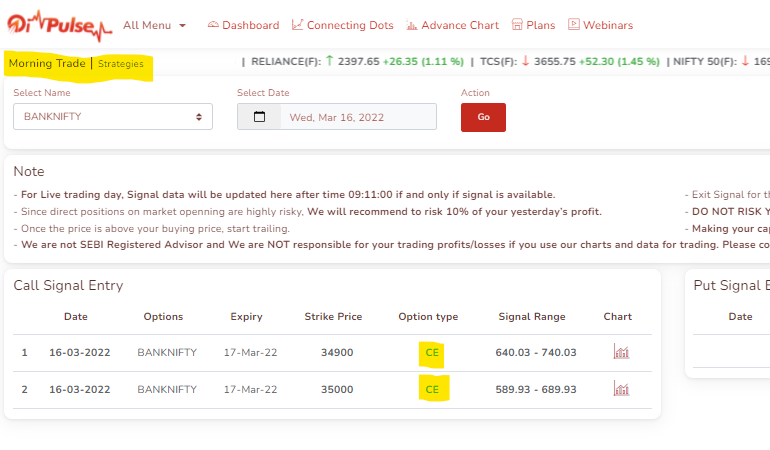
Task: Click the Select Name label
Action: tap(42, 93)
